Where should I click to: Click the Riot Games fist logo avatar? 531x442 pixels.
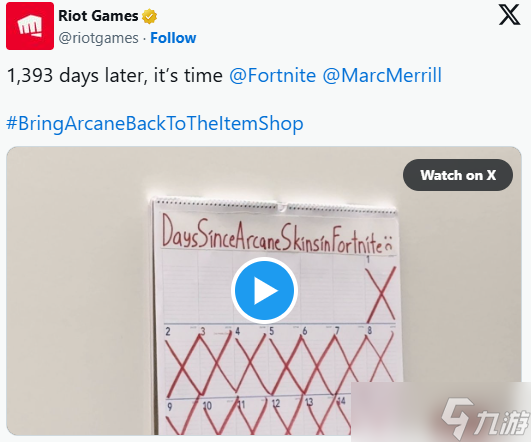[x=30, y=26]
